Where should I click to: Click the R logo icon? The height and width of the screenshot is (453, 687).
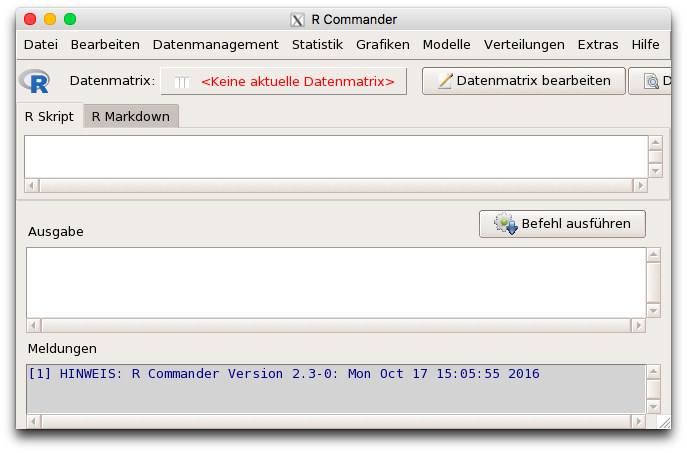(x=34, y=81)
